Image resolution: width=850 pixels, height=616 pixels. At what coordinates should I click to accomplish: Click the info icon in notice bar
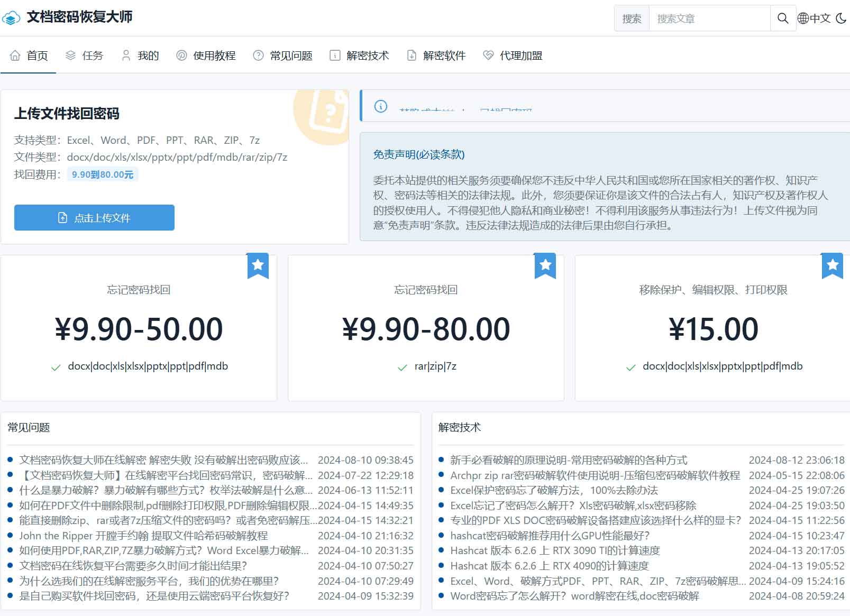pos(381,106)
